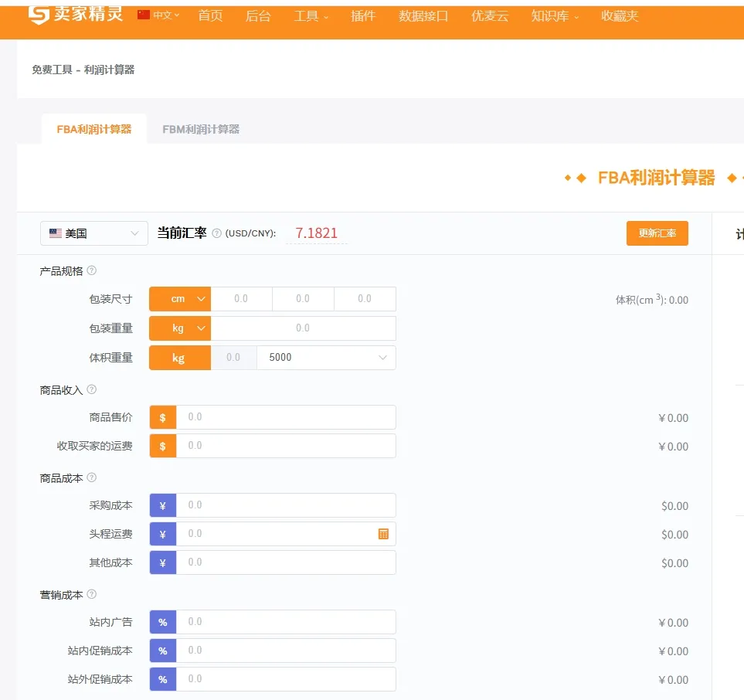The image size is (744, 700).
Task: Open the 5000 volumetric divisor dropdown
Action: 327,358
